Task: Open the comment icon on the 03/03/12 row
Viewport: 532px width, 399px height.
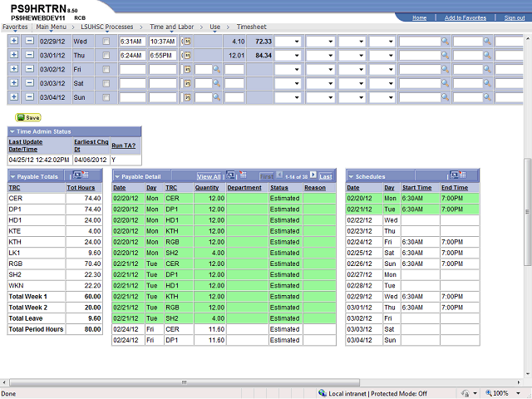Action: coord(187,83)
